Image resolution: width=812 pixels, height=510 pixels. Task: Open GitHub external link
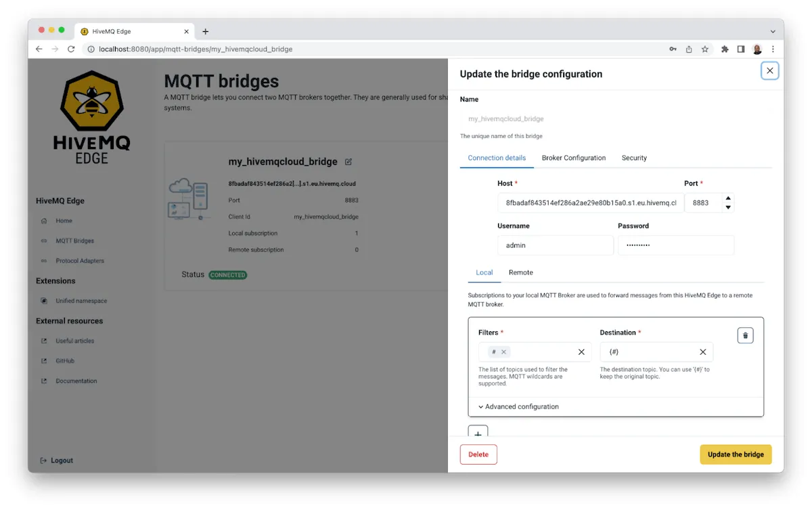(x=65, y=361)
